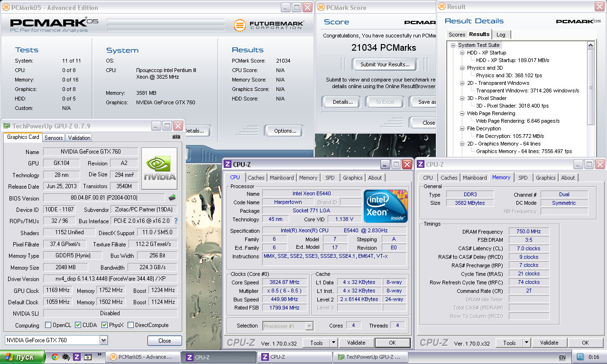Collapse the 2D - Transparent Windows node
Screen dimensions: 607x364
click(462, 83)
